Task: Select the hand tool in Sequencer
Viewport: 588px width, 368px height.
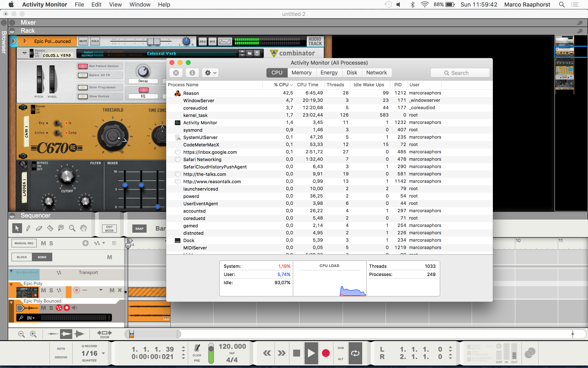Action: [x=83, y=228]
